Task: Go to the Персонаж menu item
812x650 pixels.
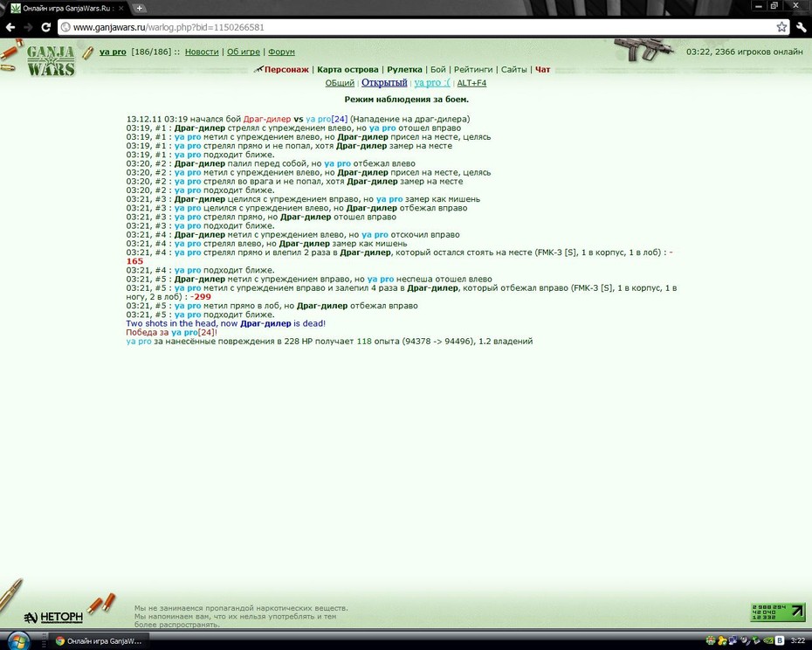Action: coord(286,70)
